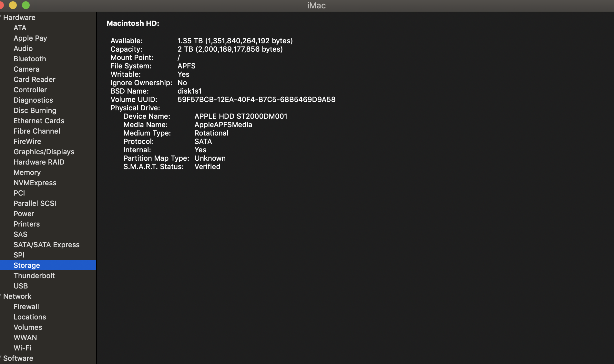Click the Partition Map Type Unknown value

click(210, 158)
